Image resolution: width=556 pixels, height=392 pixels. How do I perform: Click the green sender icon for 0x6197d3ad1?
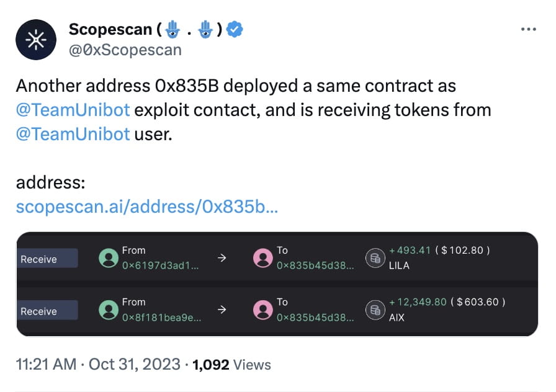click(108, 257)
